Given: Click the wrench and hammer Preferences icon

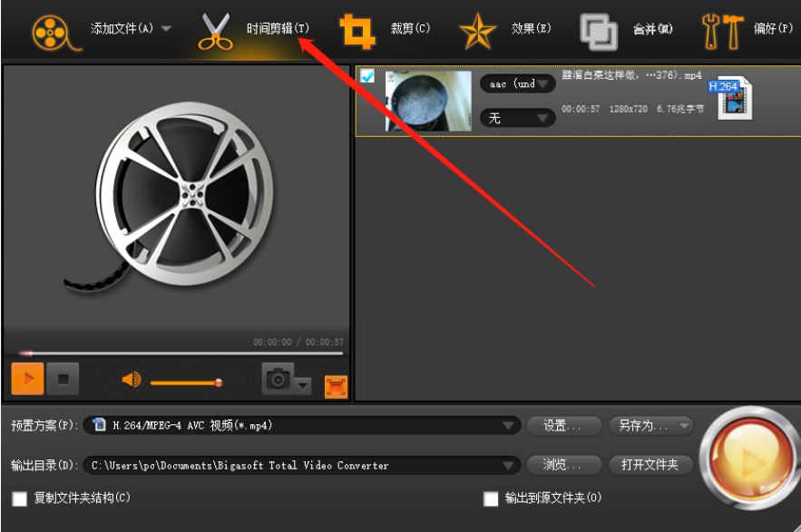Looking at the screenshot, I should point(722,32).
